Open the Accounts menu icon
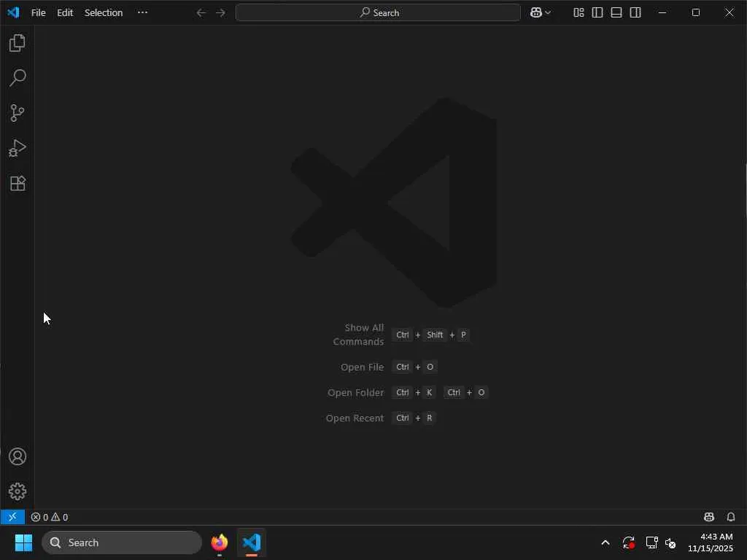This screenshot has height=560, width=747. click(18, 456)
